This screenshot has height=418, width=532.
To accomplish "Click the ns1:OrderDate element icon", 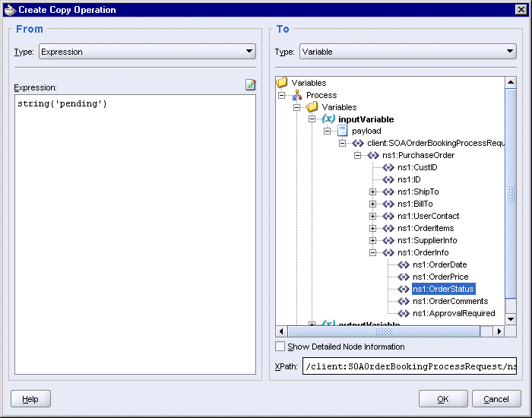I will [x=404, y=264].
